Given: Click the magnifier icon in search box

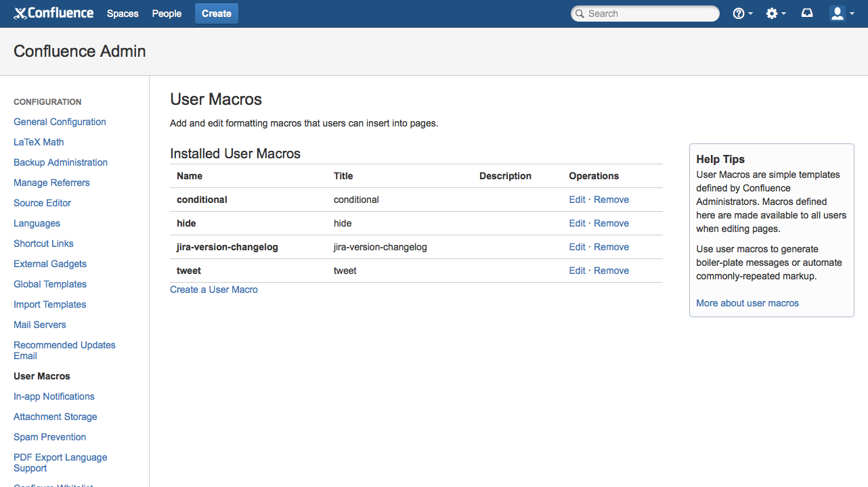Looking at the screenshot, I should tap(580, 14).
